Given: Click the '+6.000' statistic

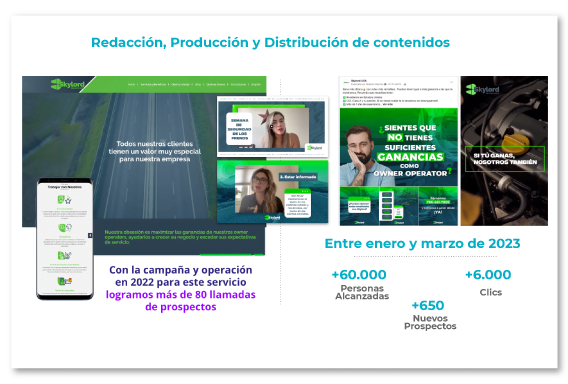Looking at the screenshot, I should 488,275.
